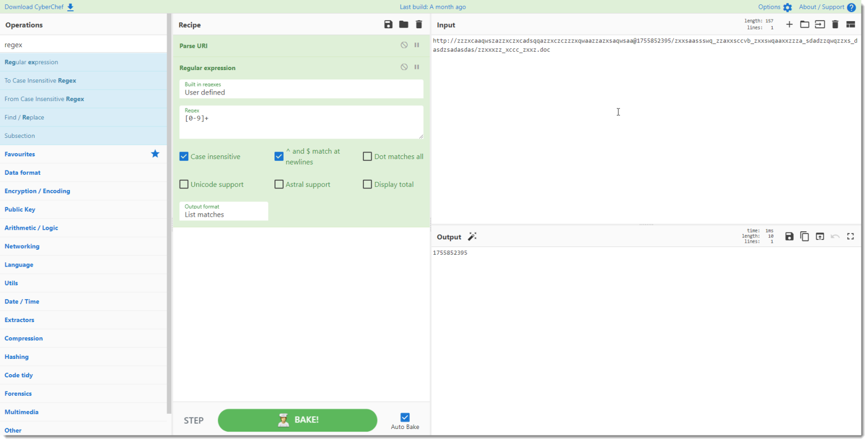This screenshot has width=868, height=442.
Task: Add a new input tab with plus icon
Action: (789, 24)
